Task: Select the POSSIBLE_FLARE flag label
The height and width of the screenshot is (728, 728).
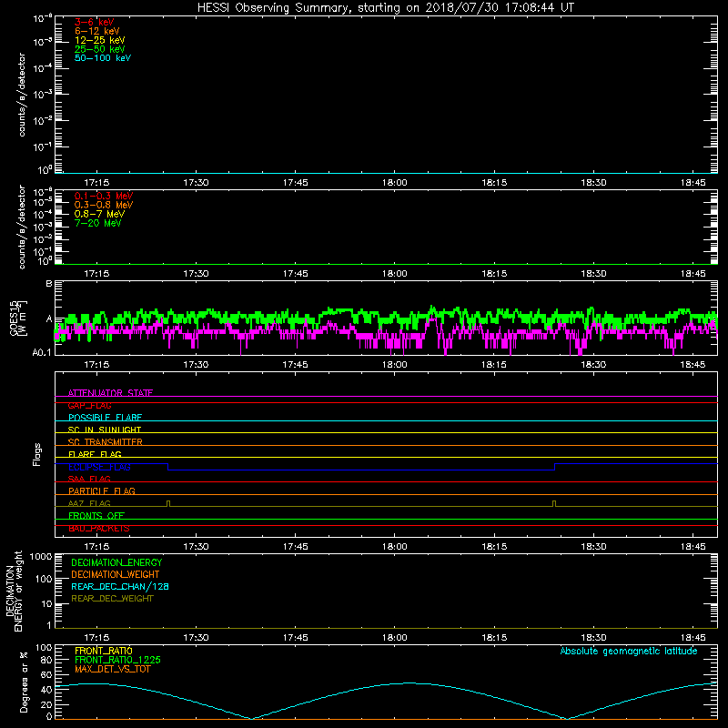Action: (x=105, y=418)
